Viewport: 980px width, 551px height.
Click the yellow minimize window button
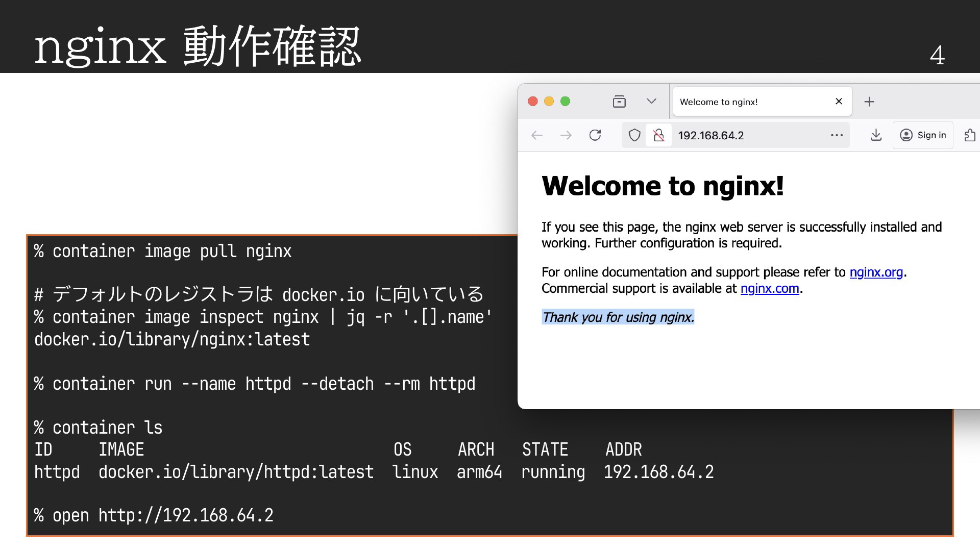point(549,102)
